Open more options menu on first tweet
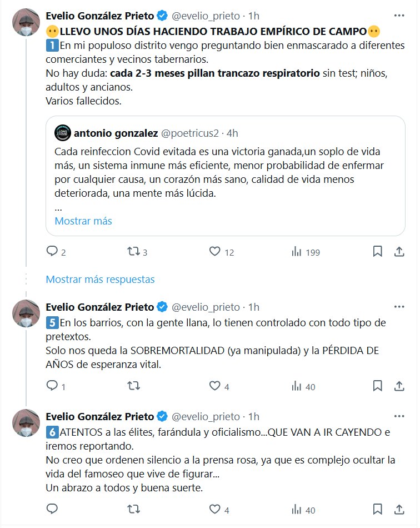The height and width of the screenshot is (528, 420). pyautogui.click(x=399, y=16)
